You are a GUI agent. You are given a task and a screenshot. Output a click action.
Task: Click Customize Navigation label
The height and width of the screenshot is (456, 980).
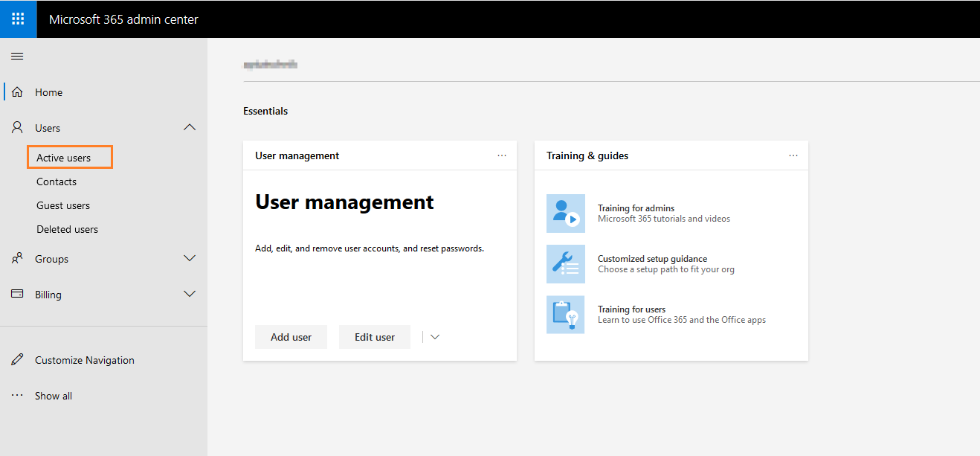click(x=85, y=360)
